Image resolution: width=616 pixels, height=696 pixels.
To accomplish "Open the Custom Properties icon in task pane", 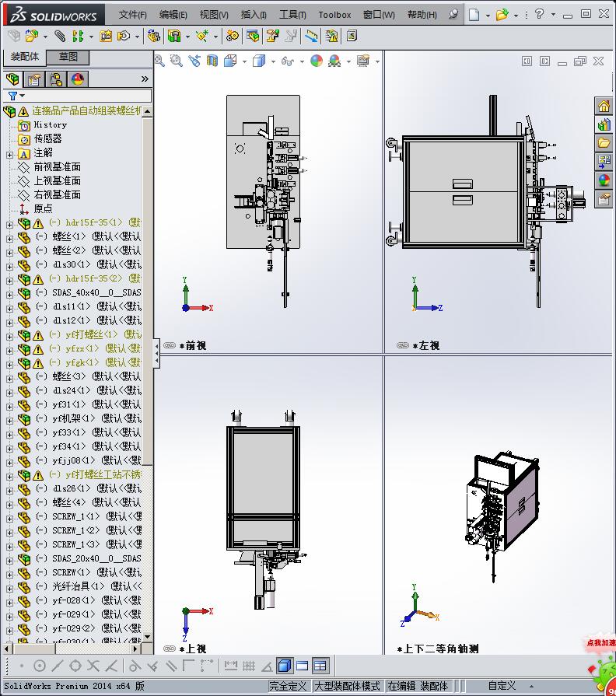I will tap(604, 199).
